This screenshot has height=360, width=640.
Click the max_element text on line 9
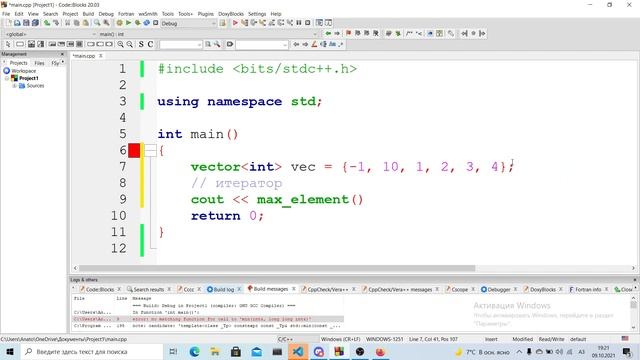(x=303, y=200)
